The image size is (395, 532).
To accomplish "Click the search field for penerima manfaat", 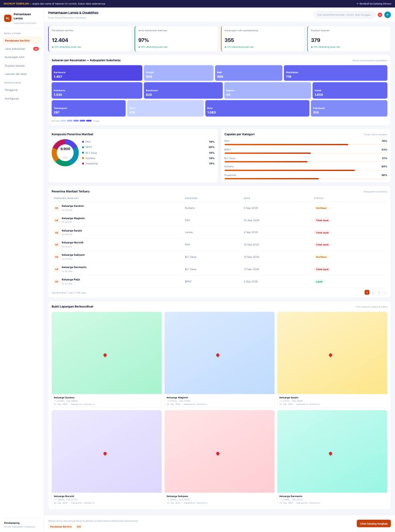I will [x=344, y=15].
